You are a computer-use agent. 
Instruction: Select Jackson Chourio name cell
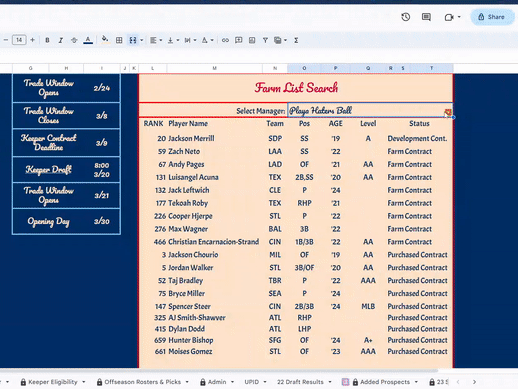(193, 255)
